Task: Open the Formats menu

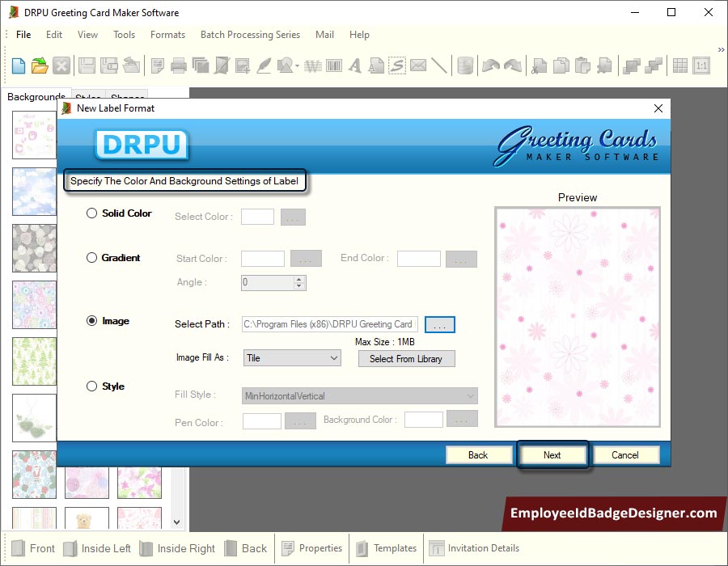Action: [x=167, y=35]
